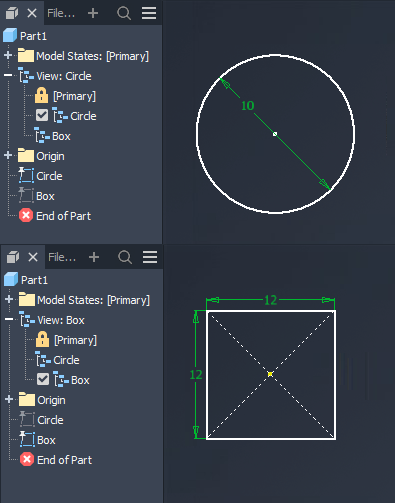Open search in the top browser panel

pyautogui.click(x=124, y=13)
